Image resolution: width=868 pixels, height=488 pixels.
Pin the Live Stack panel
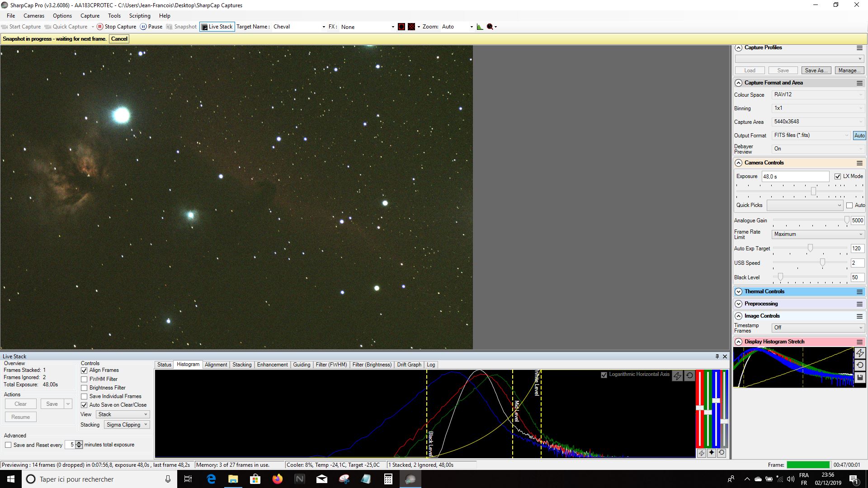click(x=717, y=357)
